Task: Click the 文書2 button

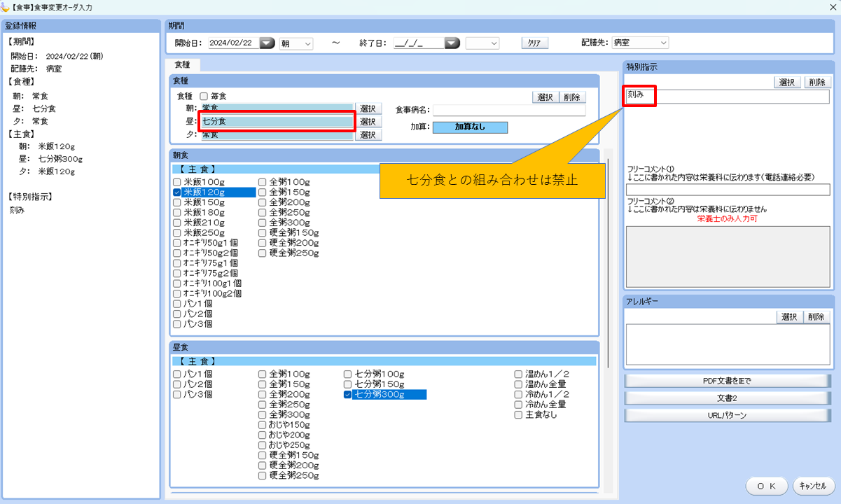Action: pyautogui.click(x=727, y=398)
